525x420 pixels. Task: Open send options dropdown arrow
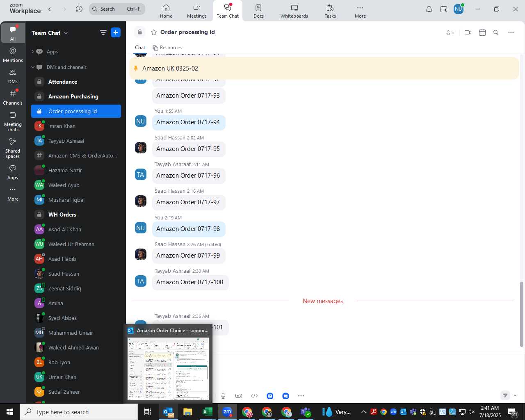click(515, 396)
